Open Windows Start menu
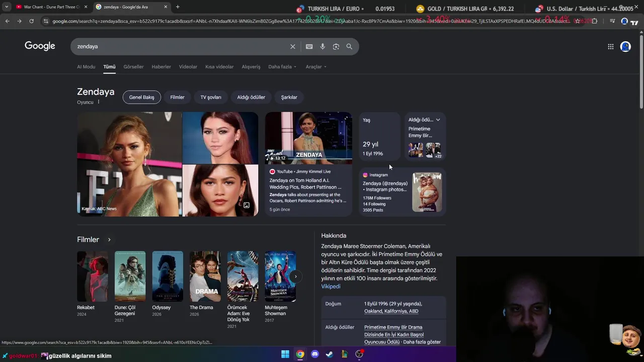 (285, 354)
